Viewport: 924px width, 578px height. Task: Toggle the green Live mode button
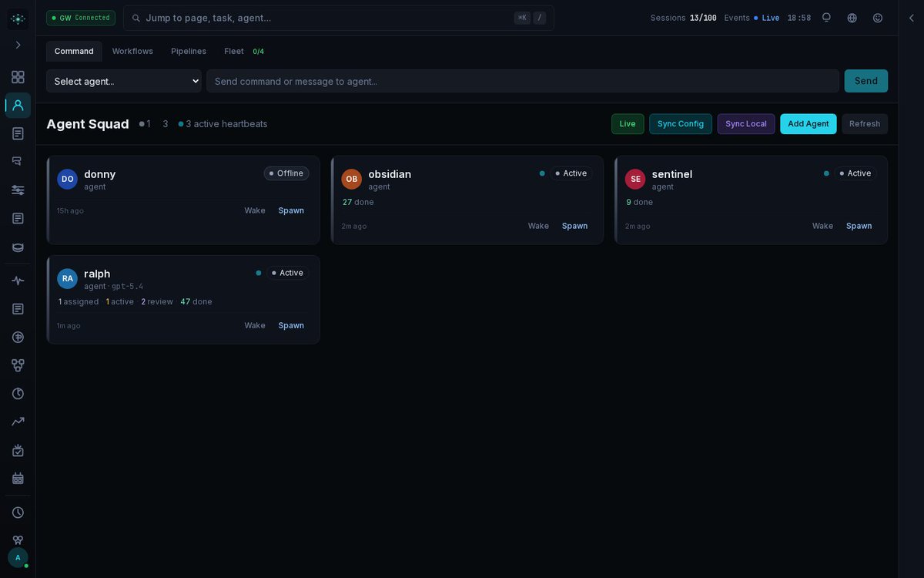click(x=628, y=124)
